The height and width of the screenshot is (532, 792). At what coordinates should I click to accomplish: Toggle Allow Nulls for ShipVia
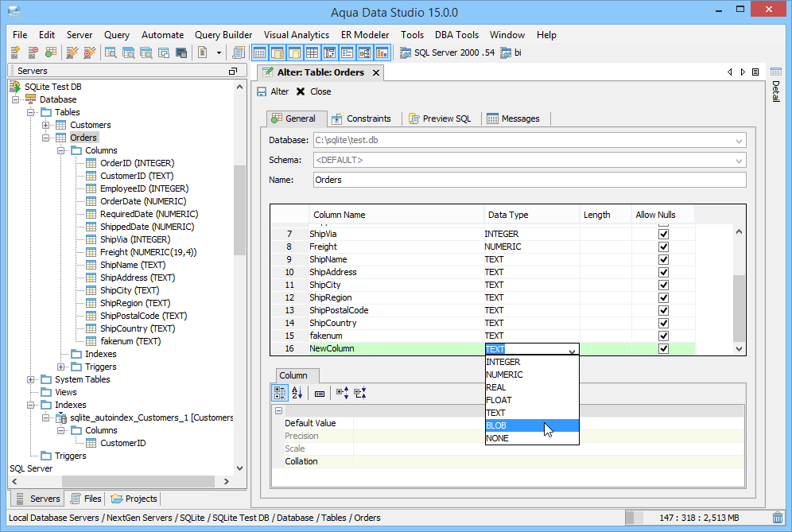coord(664,234)
